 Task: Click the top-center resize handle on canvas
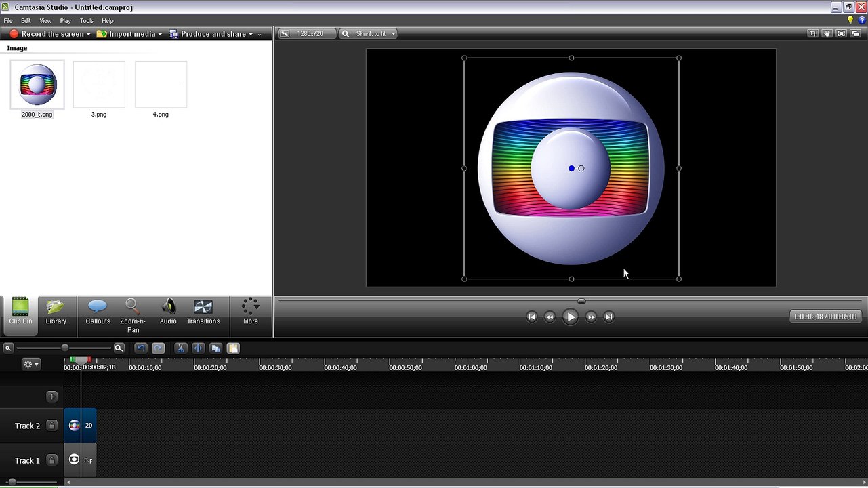point(571,58)
